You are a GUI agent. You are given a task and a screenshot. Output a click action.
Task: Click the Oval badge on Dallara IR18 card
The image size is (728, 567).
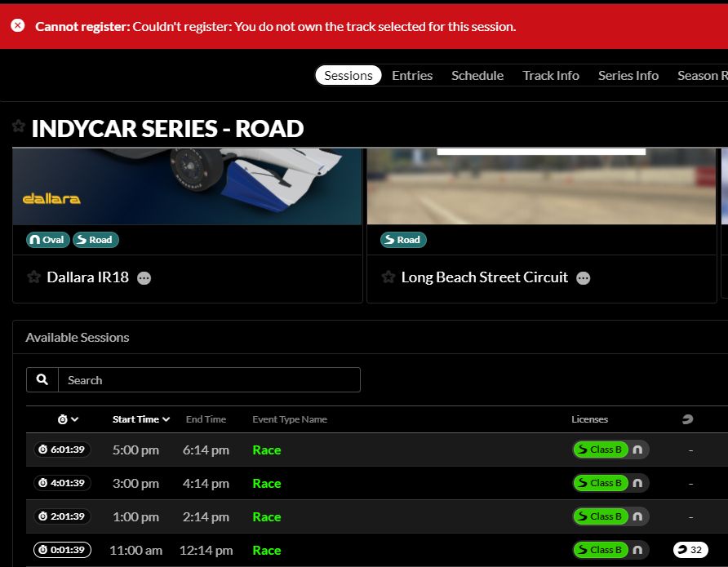[47, 239]
